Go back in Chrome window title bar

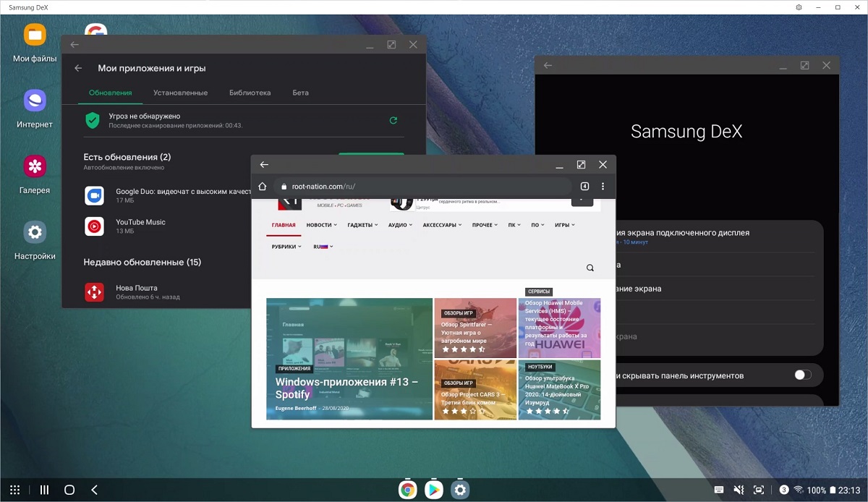pyautogui.click(x=264, y=165)
